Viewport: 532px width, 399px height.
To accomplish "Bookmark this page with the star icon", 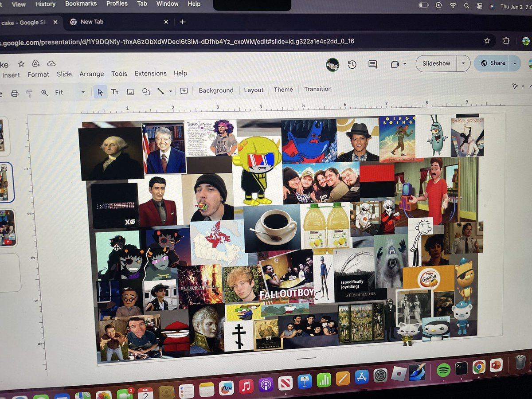I will pyautogui.click(x=487, y=40).
